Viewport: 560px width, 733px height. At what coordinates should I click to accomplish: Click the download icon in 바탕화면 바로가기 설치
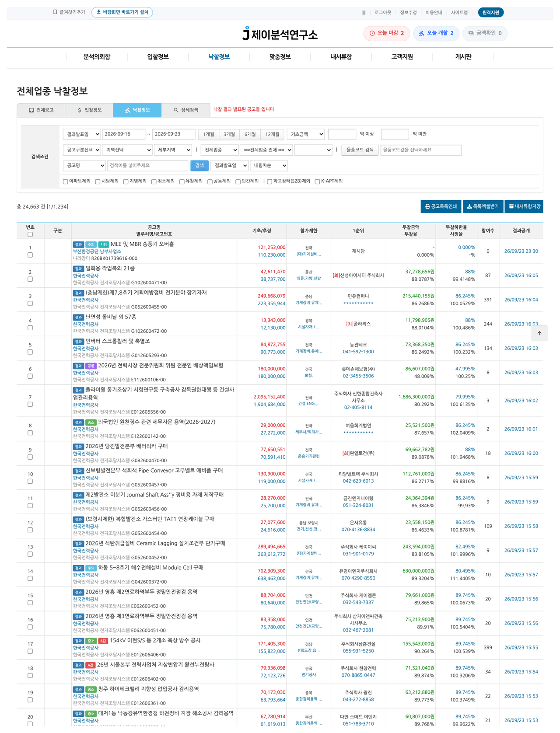click(98, 12)
